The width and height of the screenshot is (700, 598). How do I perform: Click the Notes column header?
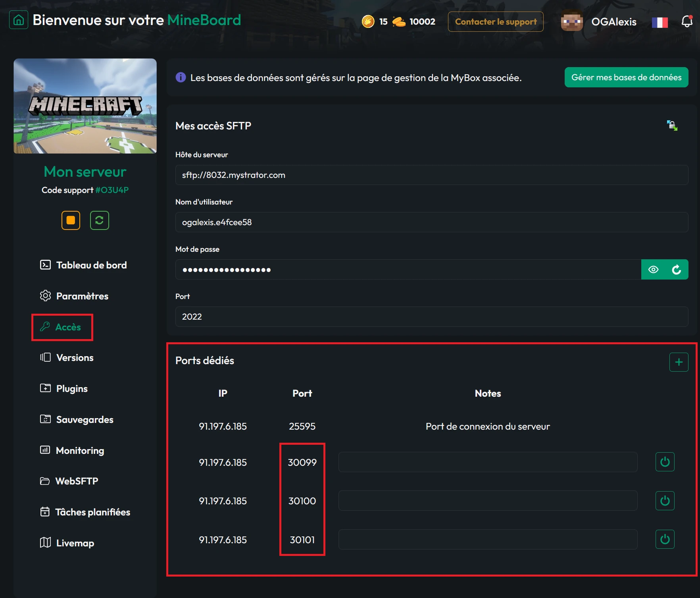point(488,393)
